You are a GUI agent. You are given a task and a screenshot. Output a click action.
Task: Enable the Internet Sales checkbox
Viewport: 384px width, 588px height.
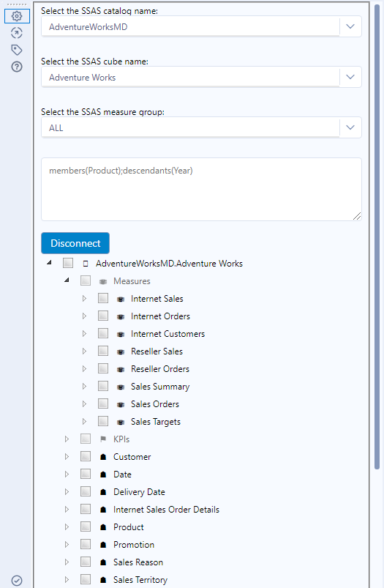[103, 298]
